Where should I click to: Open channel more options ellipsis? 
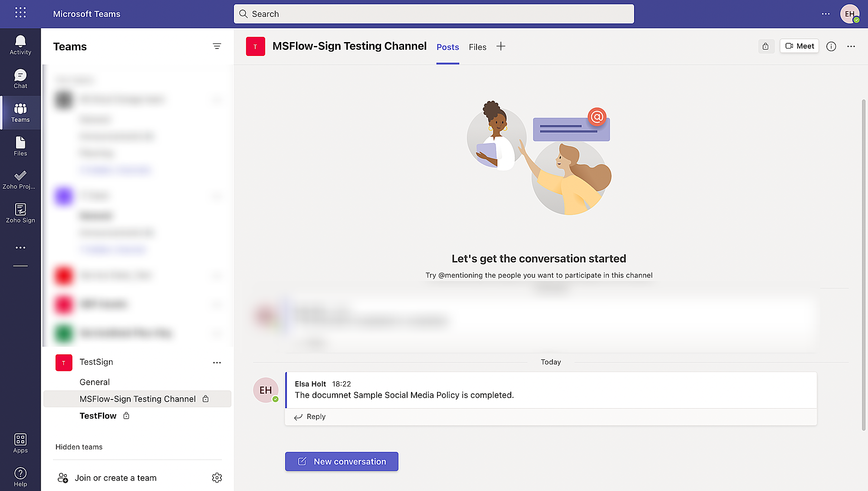[x=851, y=46]
